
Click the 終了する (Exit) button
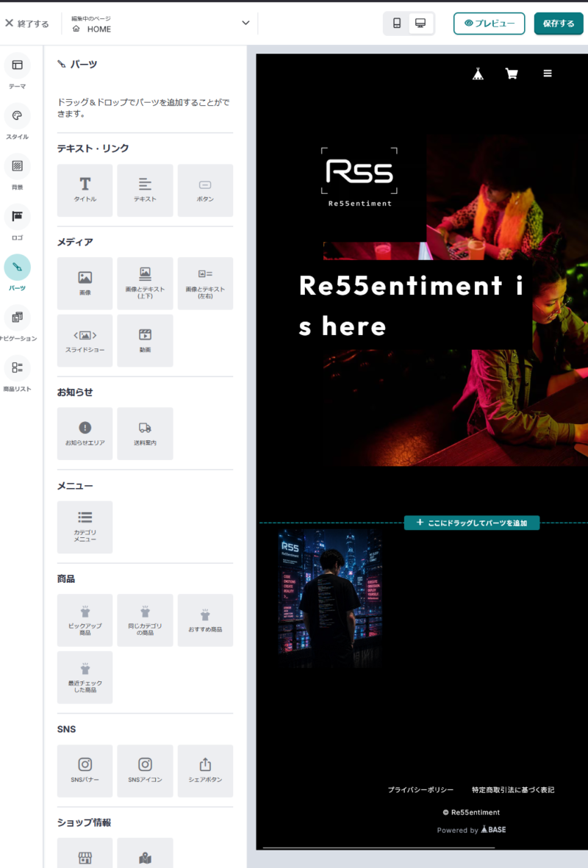pos(26,24)
